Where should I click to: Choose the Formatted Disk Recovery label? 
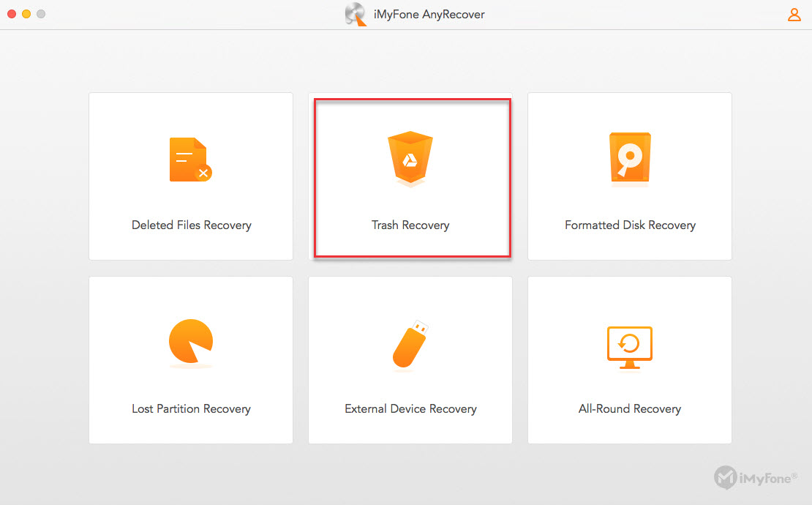pyautogui.click(x=630, y=225)
